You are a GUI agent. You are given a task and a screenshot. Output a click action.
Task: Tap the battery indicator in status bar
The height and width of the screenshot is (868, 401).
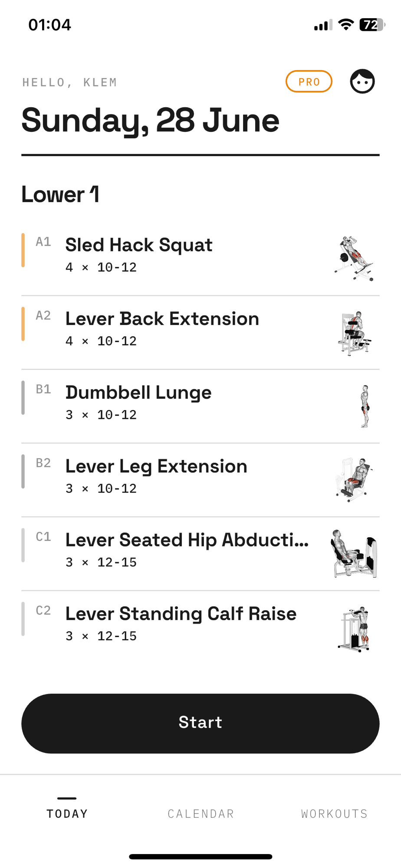point(372,25)
